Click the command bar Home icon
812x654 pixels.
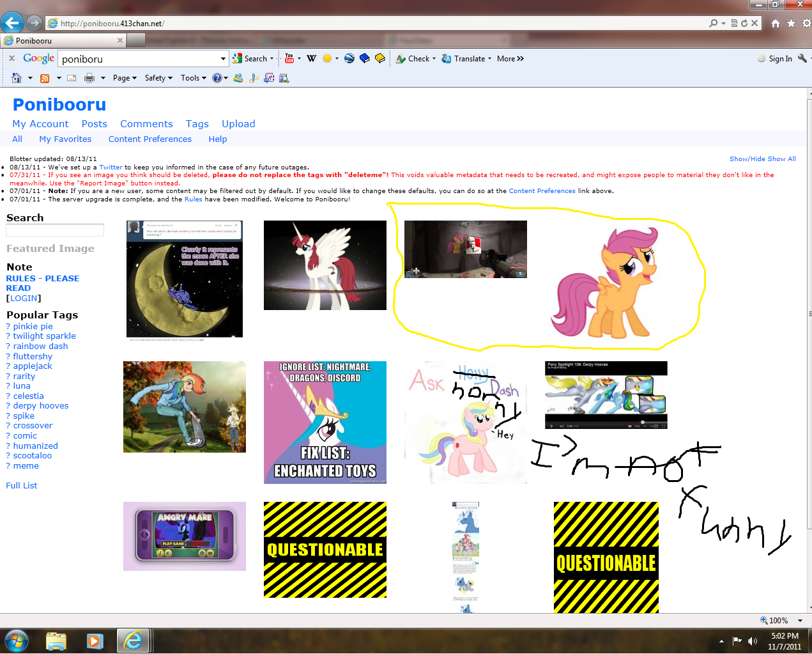pos(17,78)
